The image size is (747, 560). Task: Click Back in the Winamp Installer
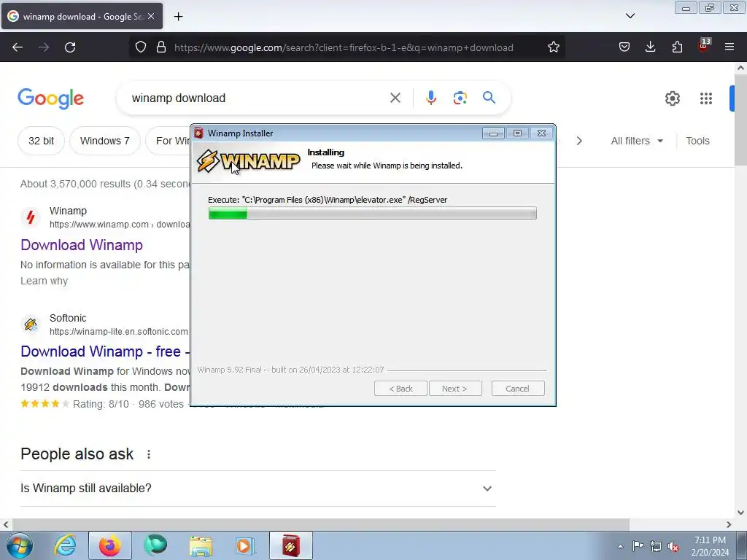[x=400, y=389]
